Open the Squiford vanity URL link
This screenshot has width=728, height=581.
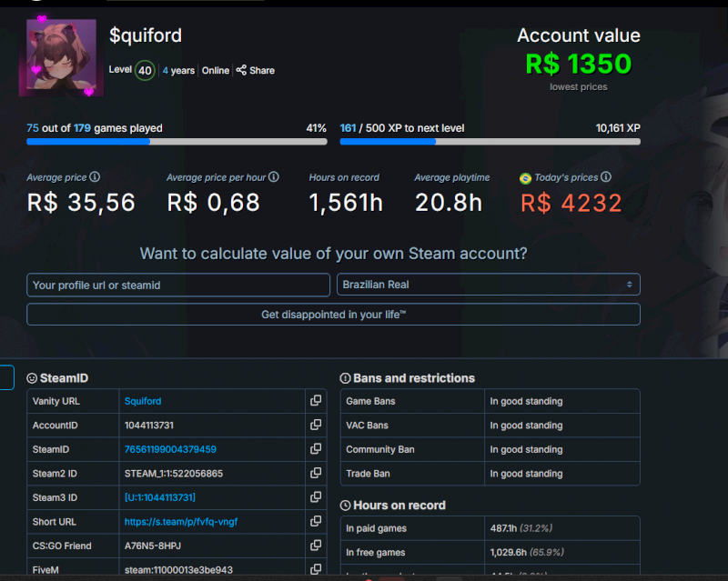pos(143,401)
